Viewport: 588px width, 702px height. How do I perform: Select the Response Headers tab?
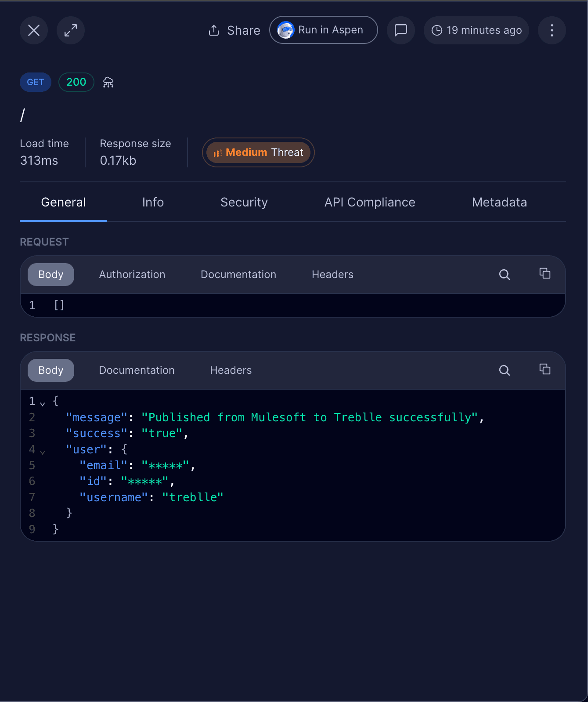point(231,370)
